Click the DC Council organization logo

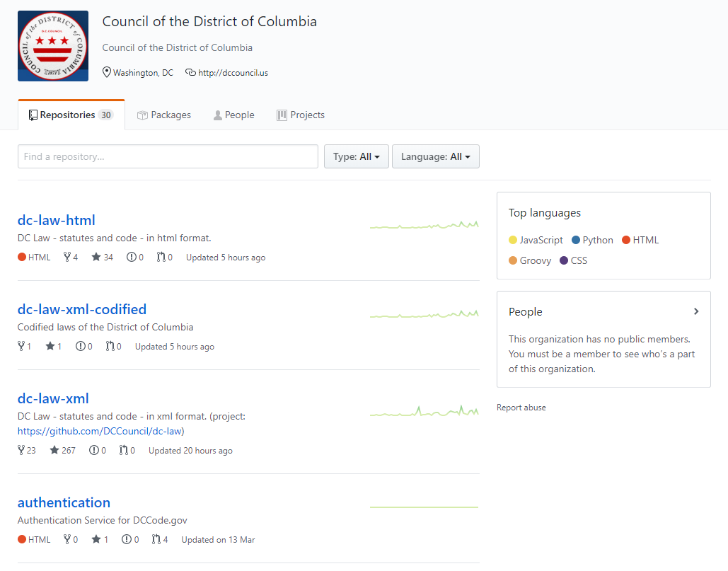[x=53, y=46]
